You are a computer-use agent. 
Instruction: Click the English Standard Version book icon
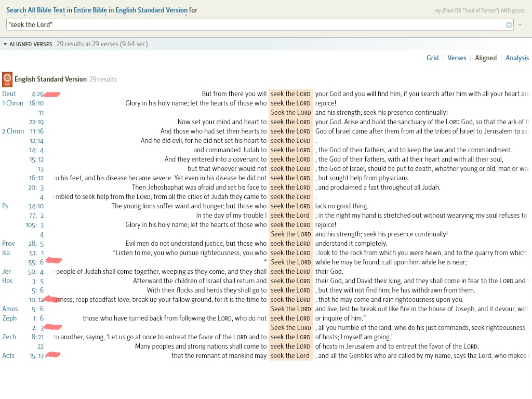[x=7, y=79]
